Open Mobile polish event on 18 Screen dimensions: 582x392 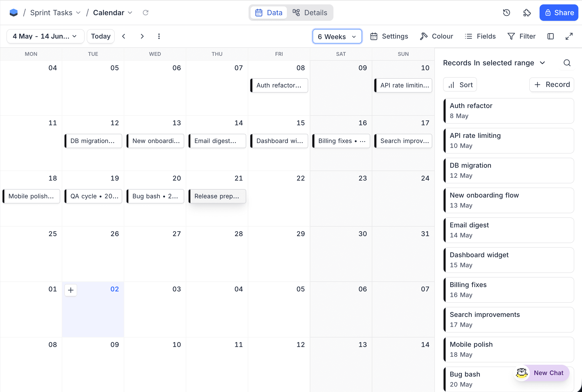31,196
